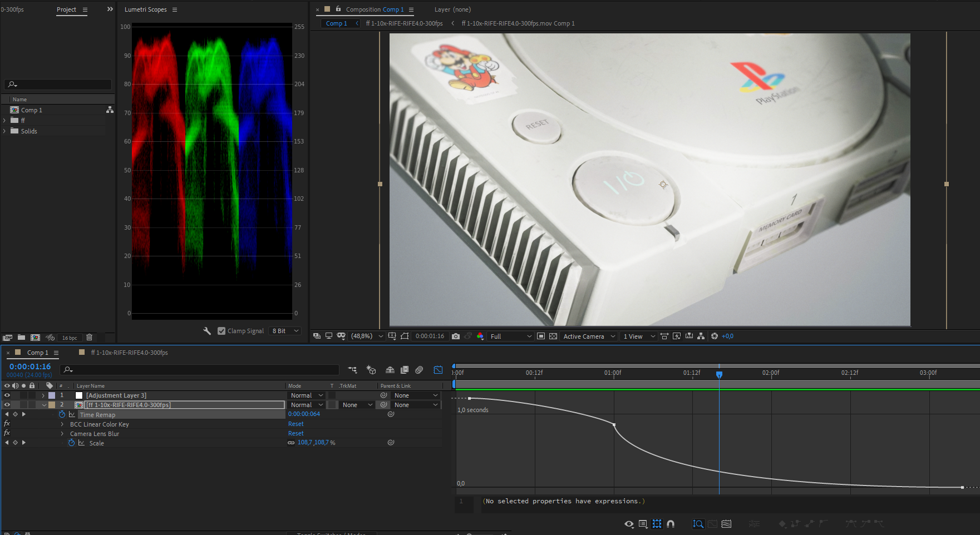Take a snapshot with the camera icon

[456, 336]
